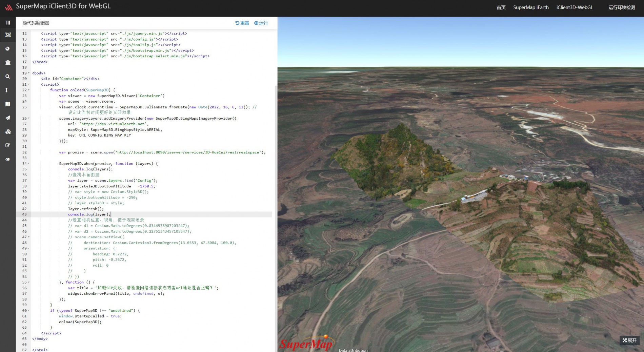Select the object-group sidebar icon
644x352 pixels.
click(x=8, y=35)
